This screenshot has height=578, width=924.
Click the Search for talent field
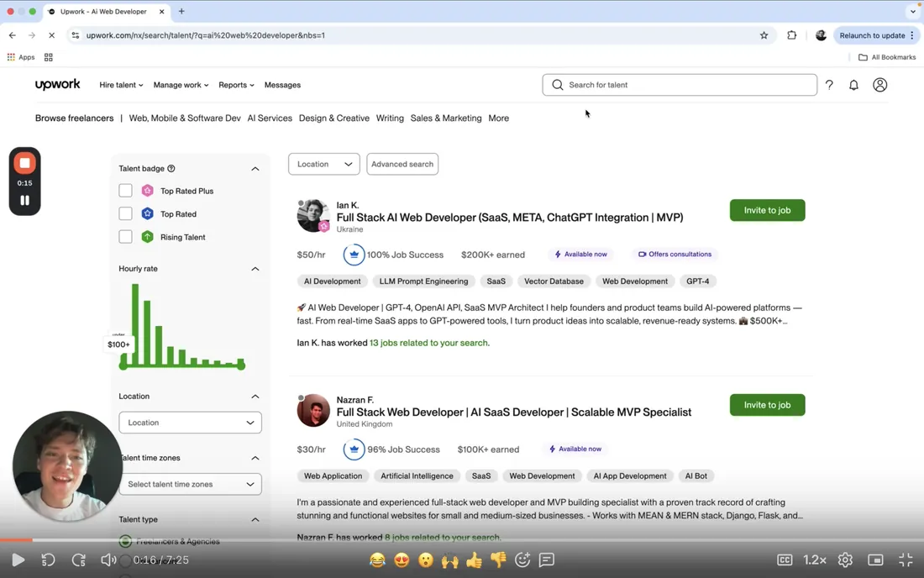coord(680,85)
